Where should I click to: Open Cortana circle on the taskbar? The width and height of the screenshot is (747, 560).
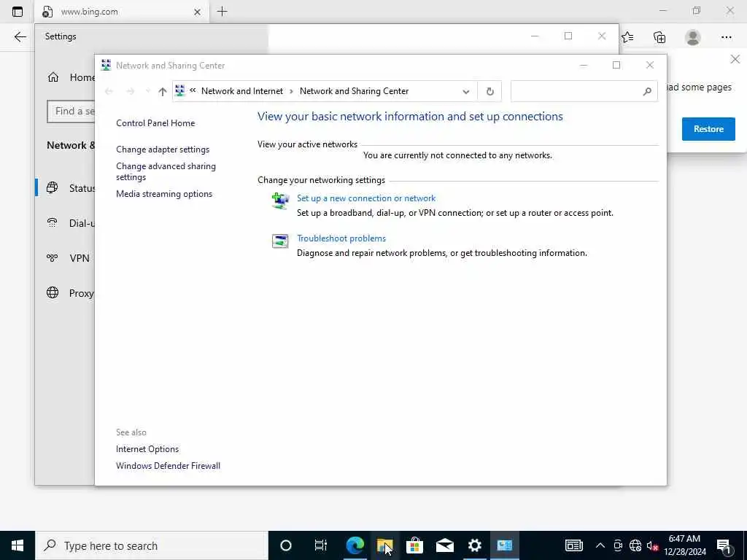click(x=286, y=545)
